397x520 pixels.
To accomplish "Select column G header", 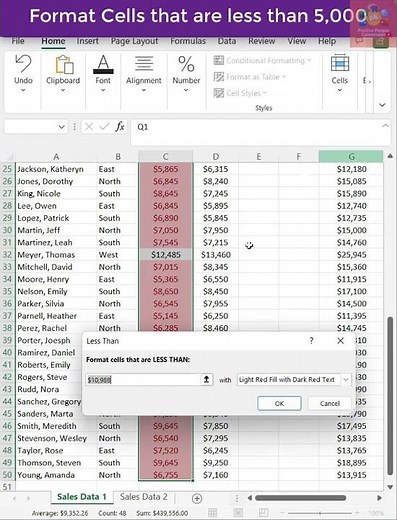I will click(351, 156).
